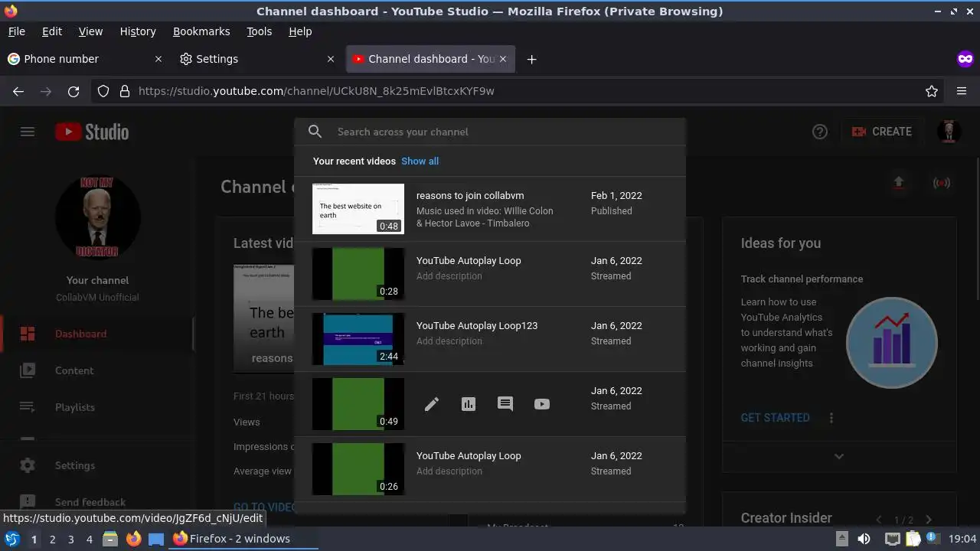Open the 2:44 video thumbnail

click(358, 339)
